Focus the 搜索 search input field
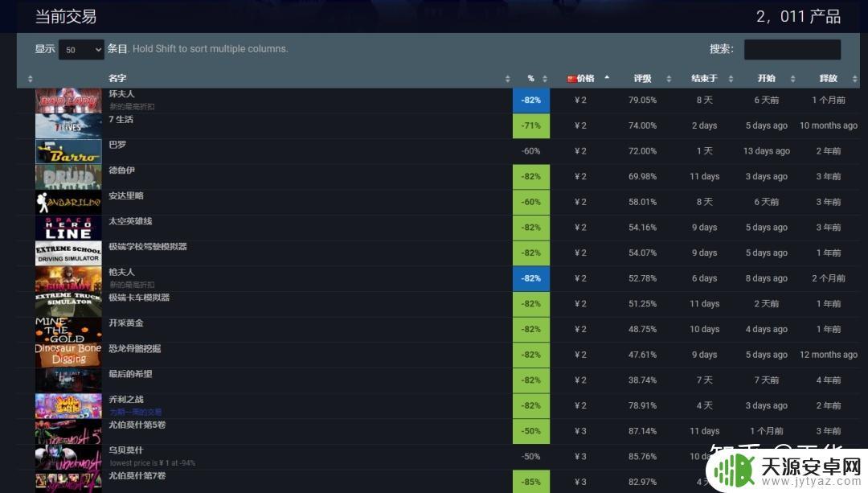This screenshot has height=493, width=868. [x=792, y=49]
